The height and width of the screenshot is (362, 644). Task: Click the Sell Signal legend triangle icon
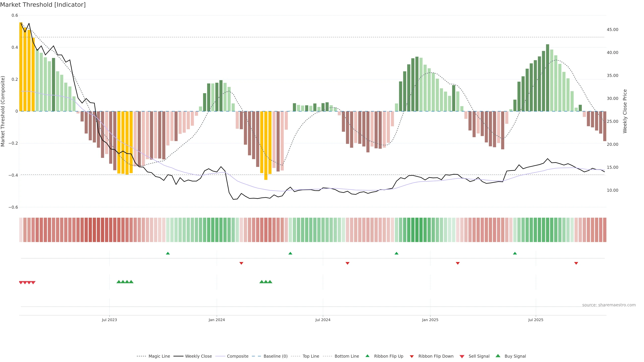462,356
